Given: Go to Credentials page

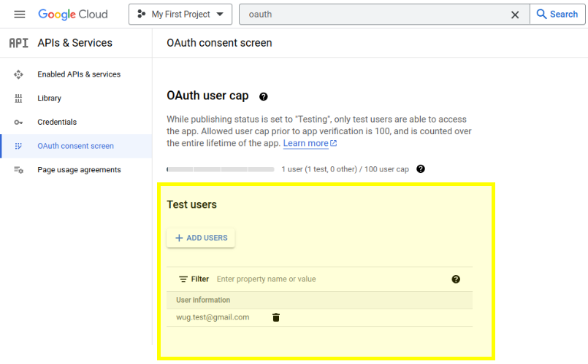Looking at the screenshot, I should click(57, 122).
